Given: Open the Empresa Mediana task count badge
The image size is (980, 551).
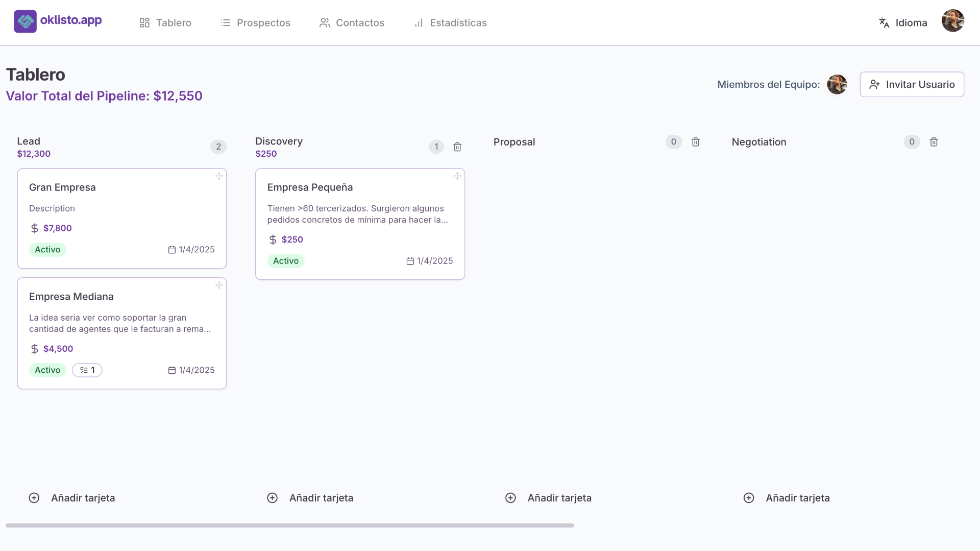Looking at the screenshot, I should (x=87, y=370).
